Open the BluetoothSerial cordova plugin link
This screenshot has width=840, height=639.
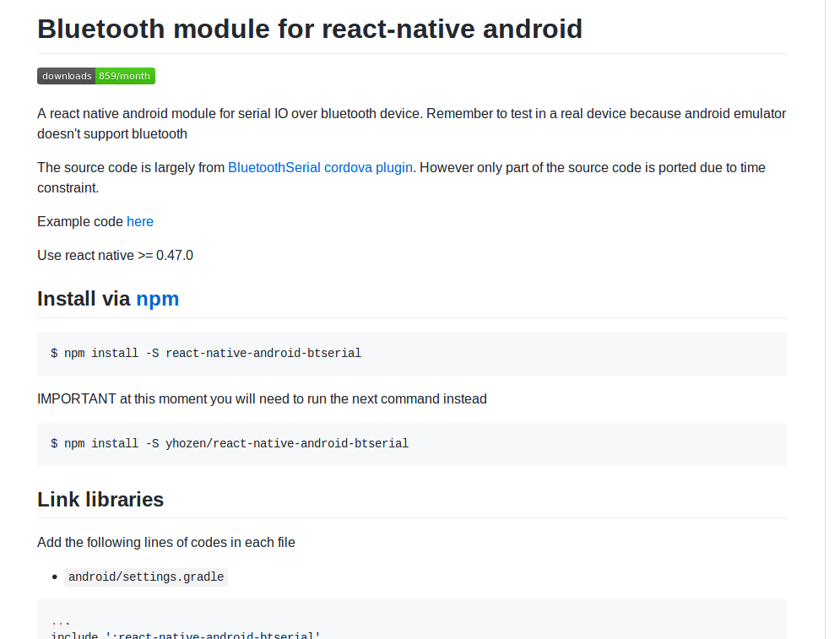[320, 168]
